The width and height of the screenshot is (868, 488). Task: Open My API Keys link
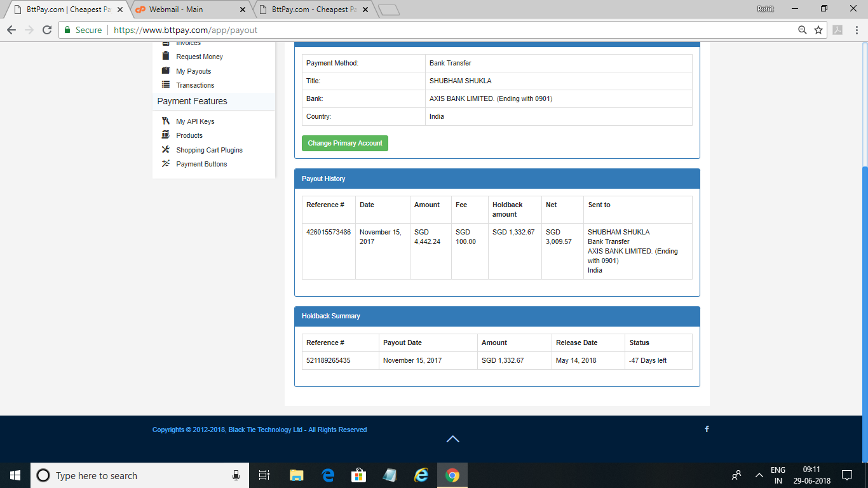pyautogui.click(x=195, y=121)
